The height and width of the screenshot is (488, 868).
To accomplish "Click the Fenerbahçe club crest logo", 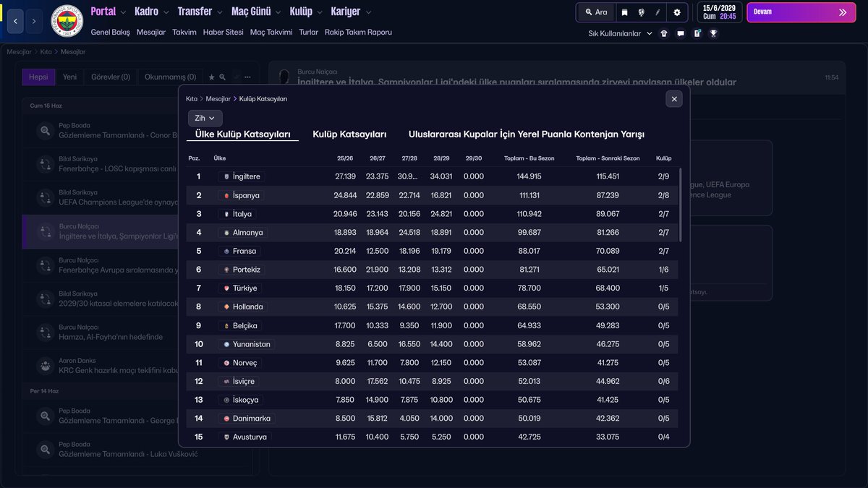I will (x=67, y=21).
